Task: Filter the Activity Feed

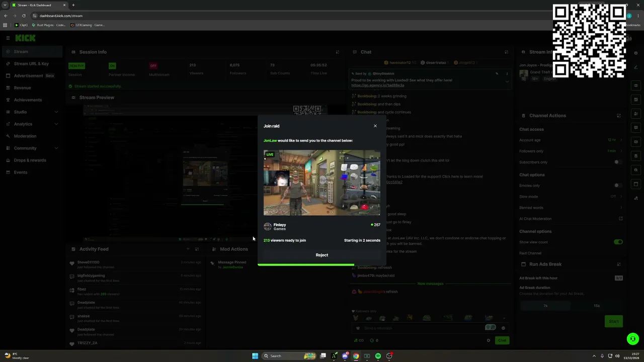Action: [x=188, y=249]
